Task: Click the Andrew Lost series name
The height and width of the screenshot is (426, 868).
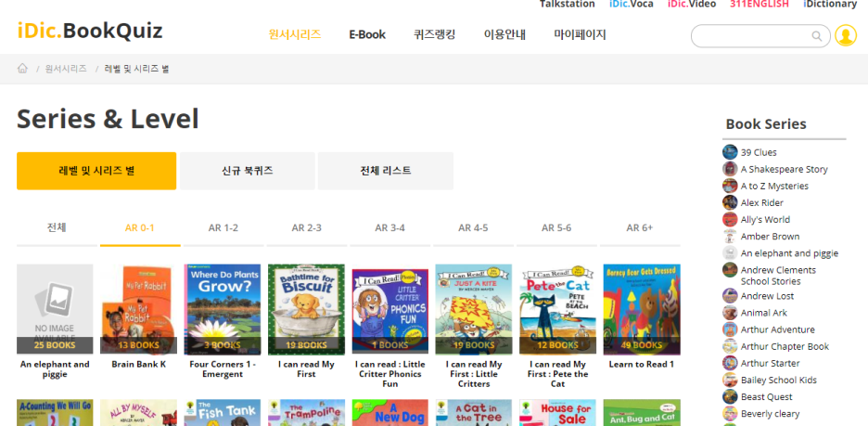Action: (767, 296)
